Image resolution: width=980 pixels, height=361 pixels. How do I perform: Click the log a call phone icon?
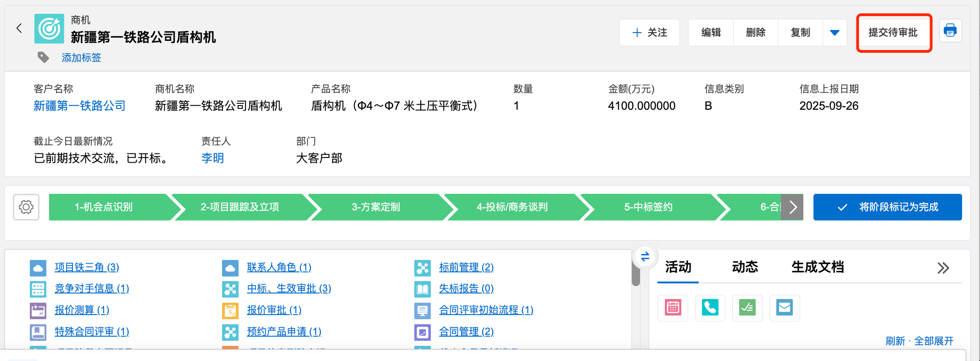click(x=710, y=308)
